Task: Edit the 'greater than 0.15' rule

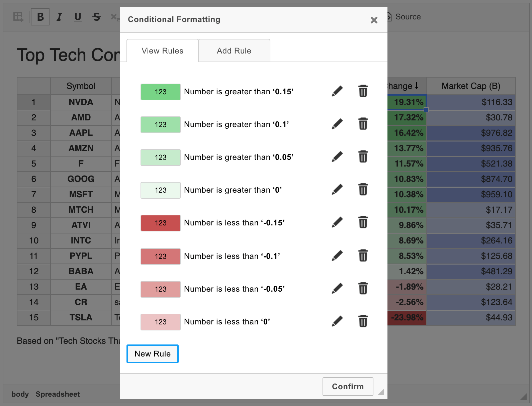Action: 337,91
